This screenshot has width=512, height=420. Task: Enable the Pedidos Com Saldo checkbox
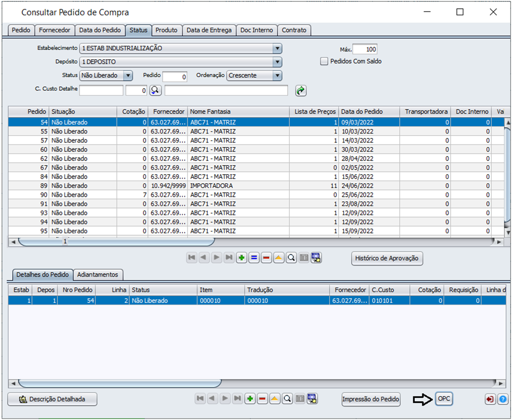tap(324, 62)
